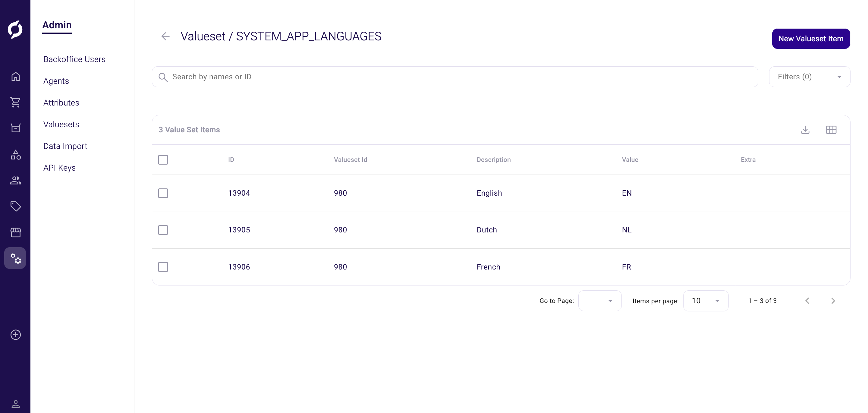Click Valueset Id 980 in English row
The height and width of the screenshot is (413, 868).
coord(340,193)
